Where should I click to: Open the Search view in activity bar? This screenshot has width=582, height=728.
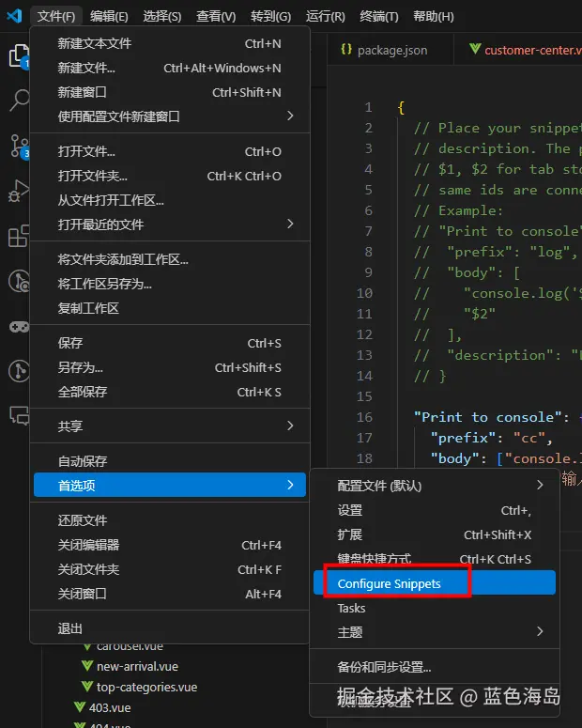(19, 100)
